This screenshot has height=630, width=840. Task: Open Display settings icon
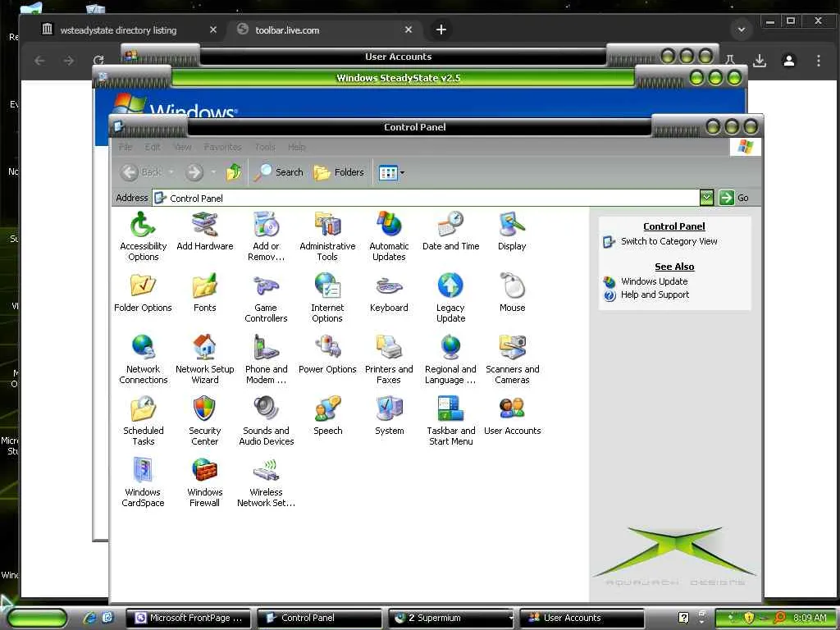(512, 231)
